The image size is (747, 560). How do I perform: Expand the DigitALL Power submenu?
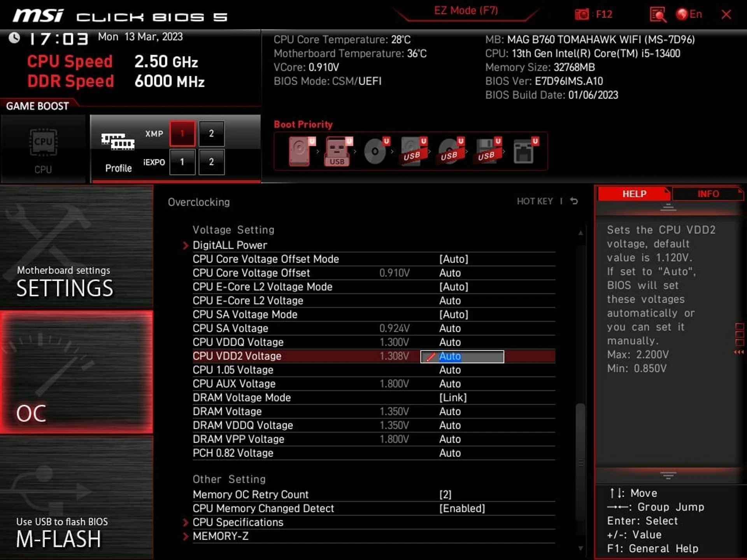pyautogui.click(x=230, y=245)
